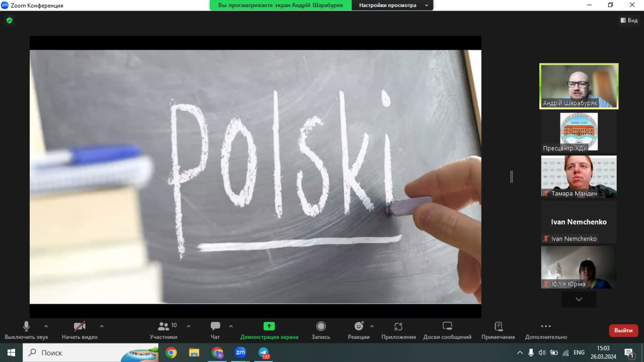
Task: Open Telegram from the Windows taskbar
Action: (264, 352)
